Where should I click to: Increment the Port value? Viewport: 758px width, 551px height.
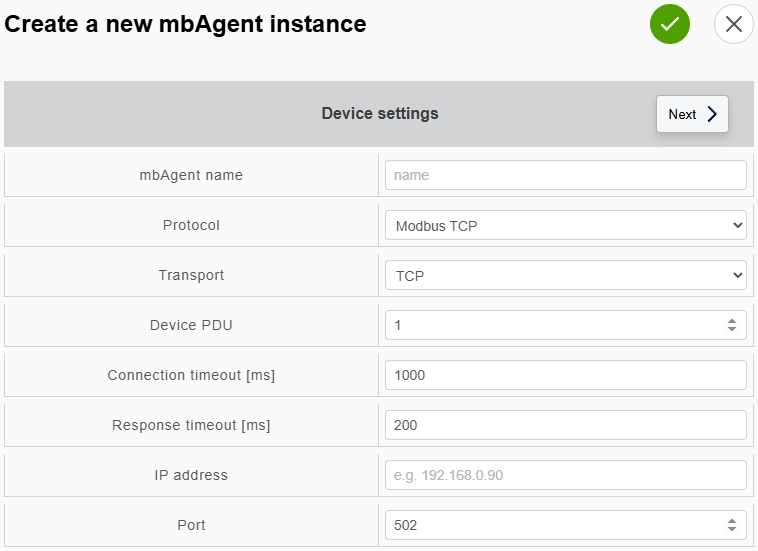pos(732,521)
